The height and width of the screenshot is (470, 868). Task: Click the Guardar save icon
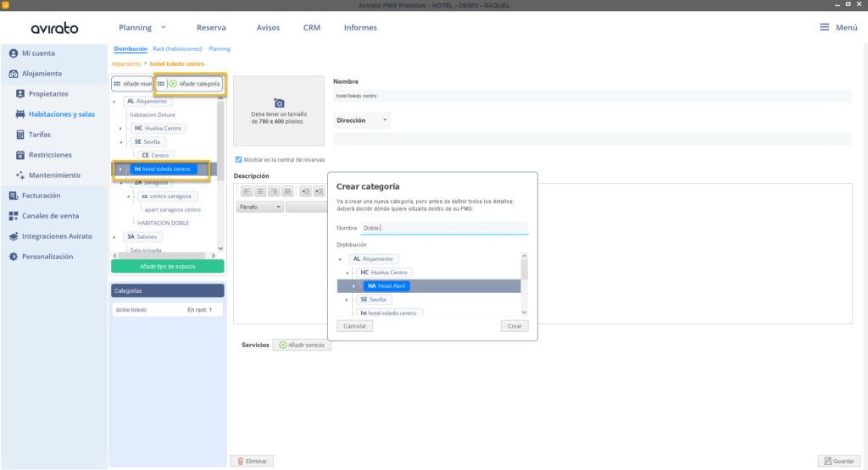tap(827, 462)
